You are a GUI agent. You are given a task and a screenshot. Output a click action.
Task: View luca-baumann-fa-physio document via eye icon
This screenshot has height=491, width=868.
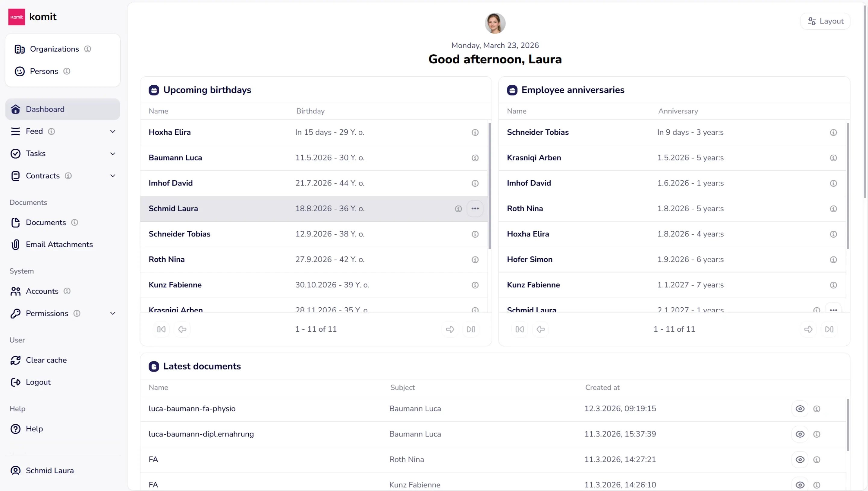tap(800, 409)
